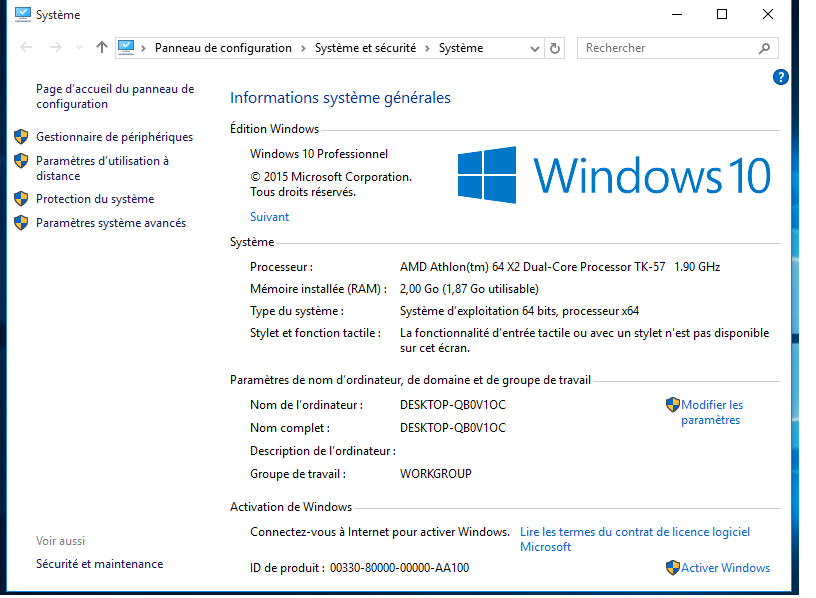The height and width of the screenshot is (598, 816).
Task: Expand chevron before Panneau de configuration
Action: pyautogui.click(x=144, y=48)
